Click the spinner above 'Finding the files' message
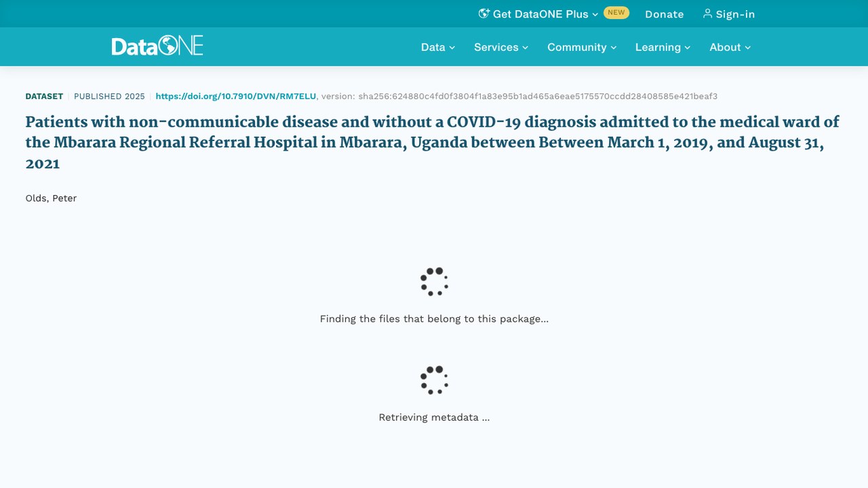 (434, 281)
